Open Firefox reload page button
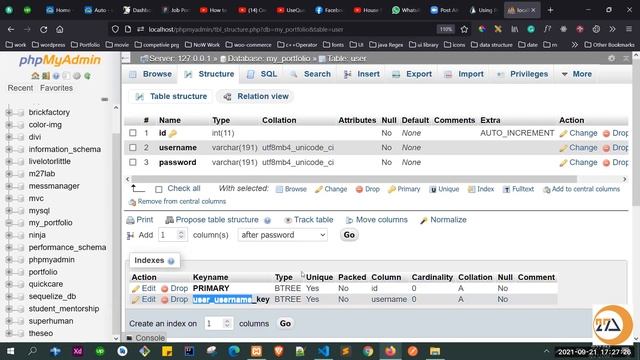Screen dimensions: 640x360 click(44, 29)
